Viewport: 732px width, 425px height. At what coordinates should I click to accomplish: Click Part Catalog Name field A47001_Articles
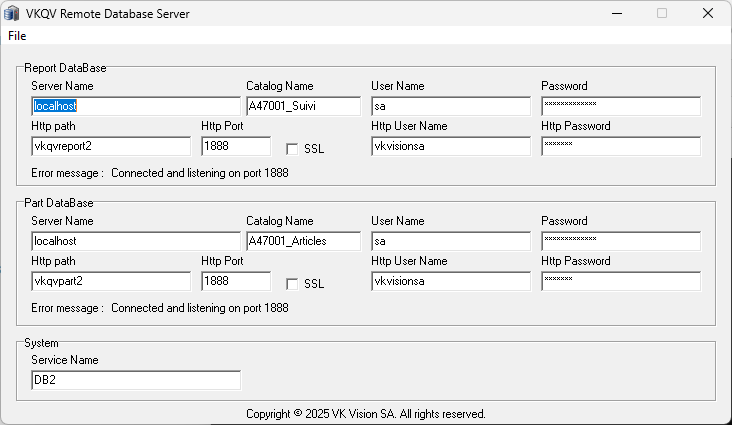pyautogui.click(x=303, y=241)
